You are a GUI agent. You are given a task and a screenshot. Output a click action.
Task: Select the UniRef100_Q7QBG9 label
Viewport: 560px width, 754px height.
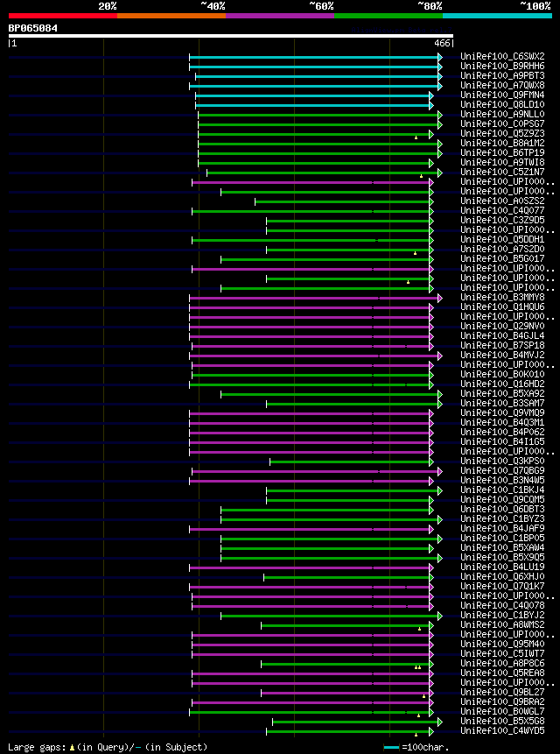tap(502, 471)
